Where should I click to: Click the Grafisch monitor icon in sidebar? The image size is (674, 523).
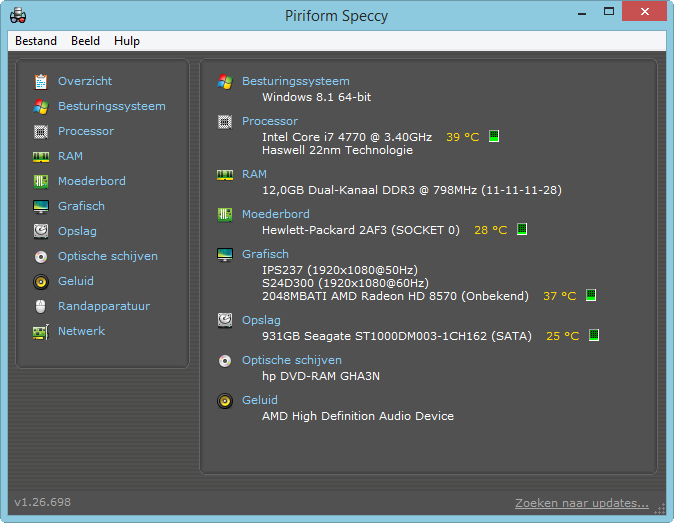(41, 206)
